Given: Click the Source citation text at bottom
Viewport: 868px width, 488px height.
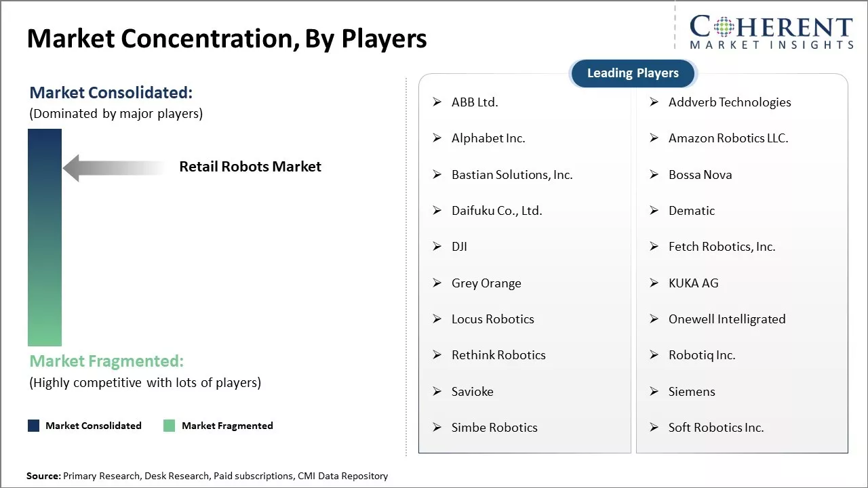Looking at the screenshot, I should tap(207, 476).
